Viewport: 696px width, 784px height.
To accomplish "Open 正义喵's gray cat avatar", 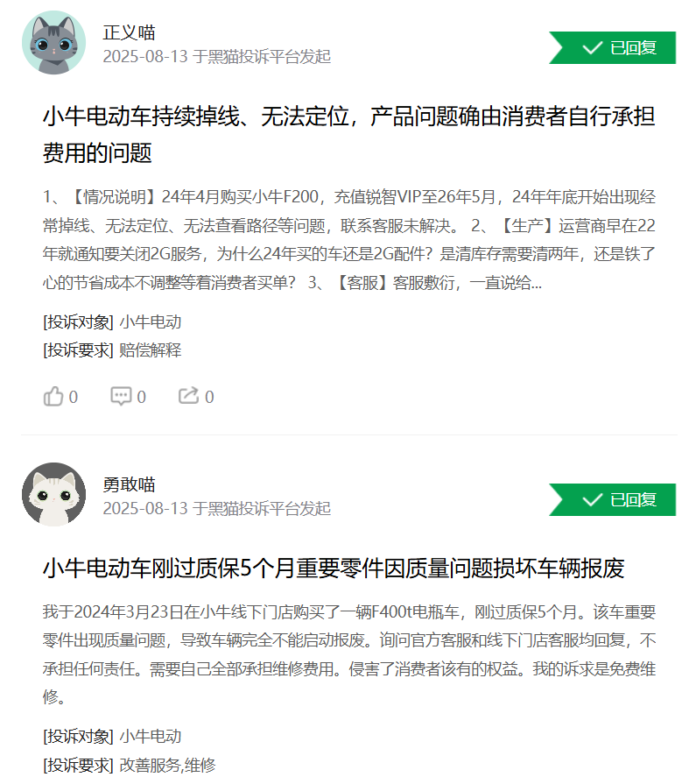I will coord(54,43).
